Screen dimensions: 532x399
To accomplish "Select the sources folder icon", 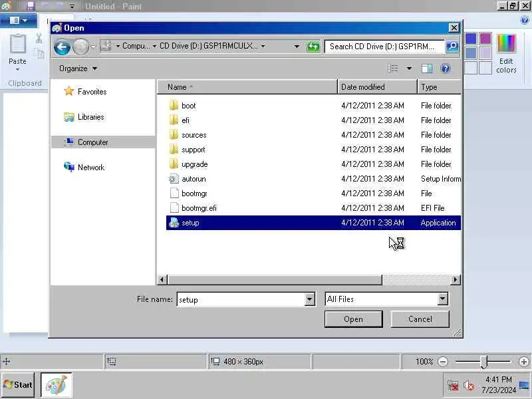I will click(174, 134).
